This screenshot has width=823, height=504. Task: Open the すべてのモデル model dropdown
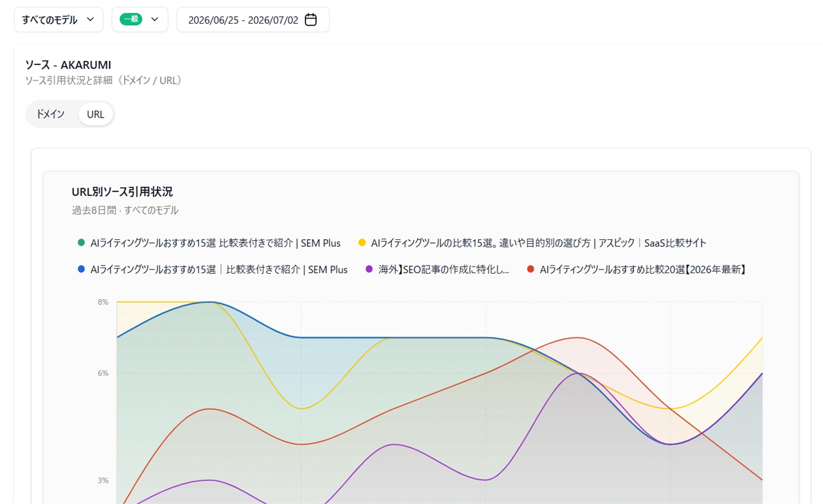[59, 19]
